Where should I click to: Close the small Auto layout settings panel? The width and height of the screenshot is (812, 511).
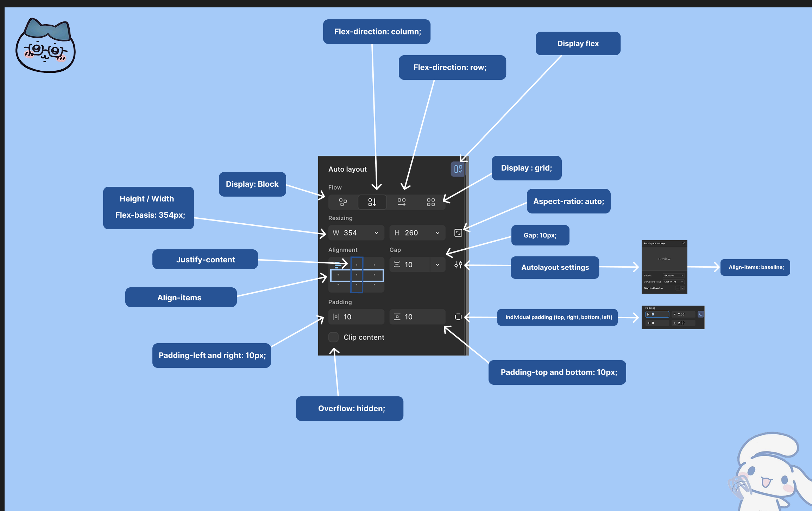pyautogui.click(x=684, y=243)
